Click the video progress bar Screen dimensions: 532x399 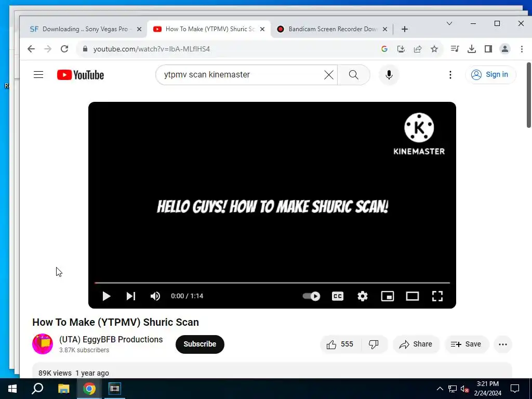(x=272, y=283)
